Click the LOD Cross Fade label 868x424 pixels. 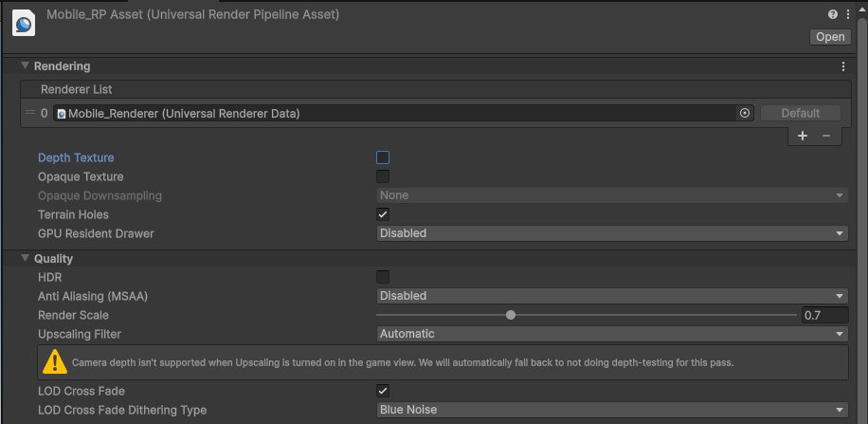tap(81, 392)
